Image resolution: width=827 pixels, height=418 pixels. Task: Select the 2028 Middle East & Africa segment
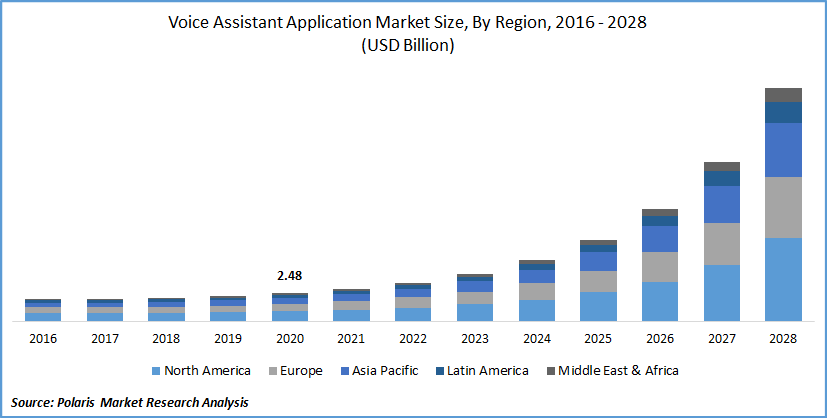point(783,95)
